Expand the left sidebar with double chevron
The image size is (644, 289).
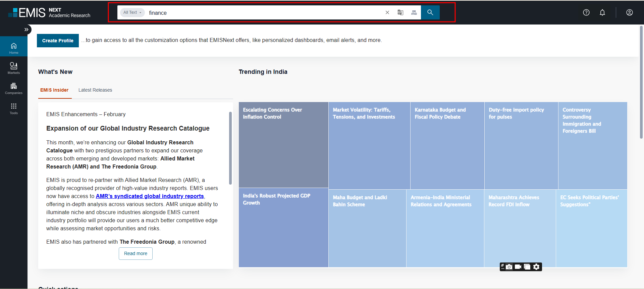(x=26, y=30)
